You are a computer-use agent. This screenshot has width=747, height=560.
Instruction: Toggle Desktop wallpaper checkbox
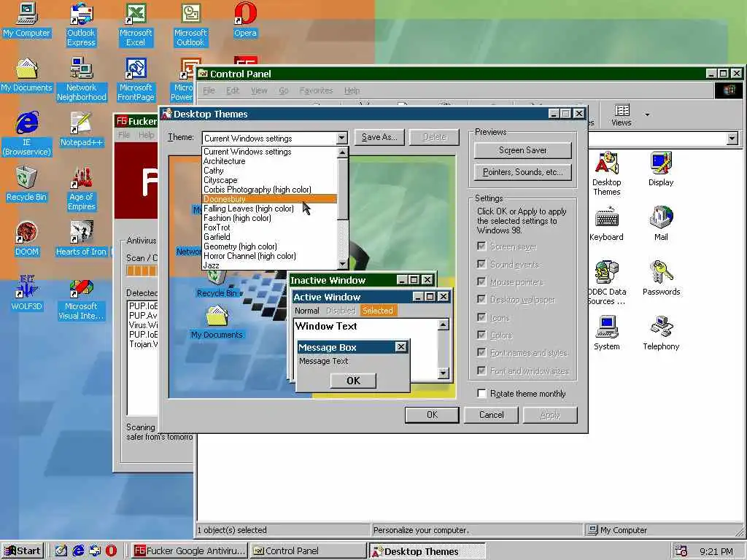click(x=481, y=300)
